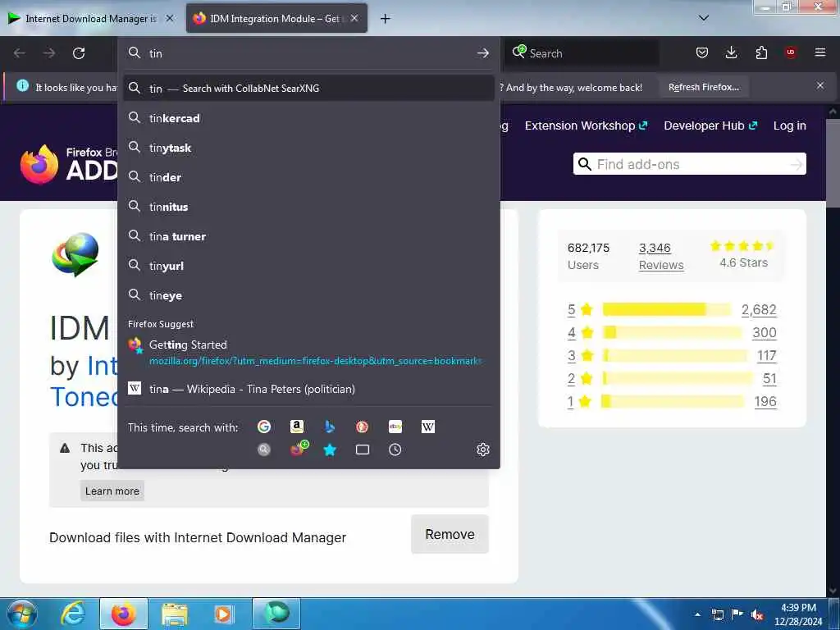Open the Firefox application menu
Viewport: 840px width, 630px height.
(820, 52)
